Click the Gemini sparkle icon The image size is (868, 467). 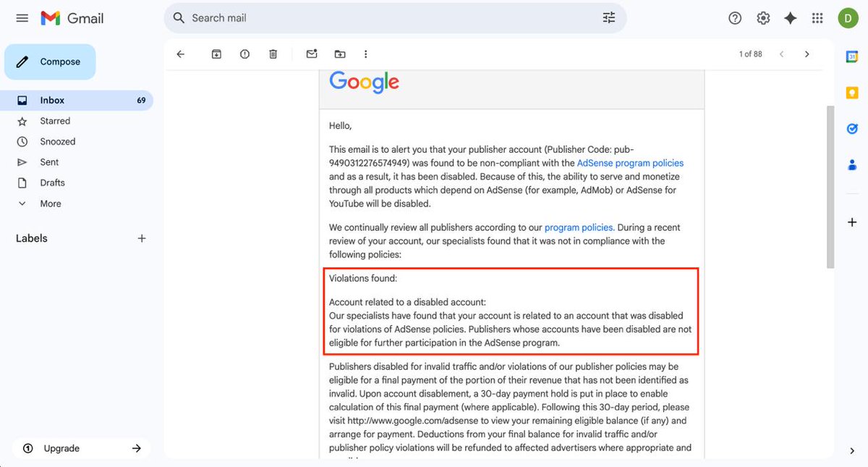[791, 18]
